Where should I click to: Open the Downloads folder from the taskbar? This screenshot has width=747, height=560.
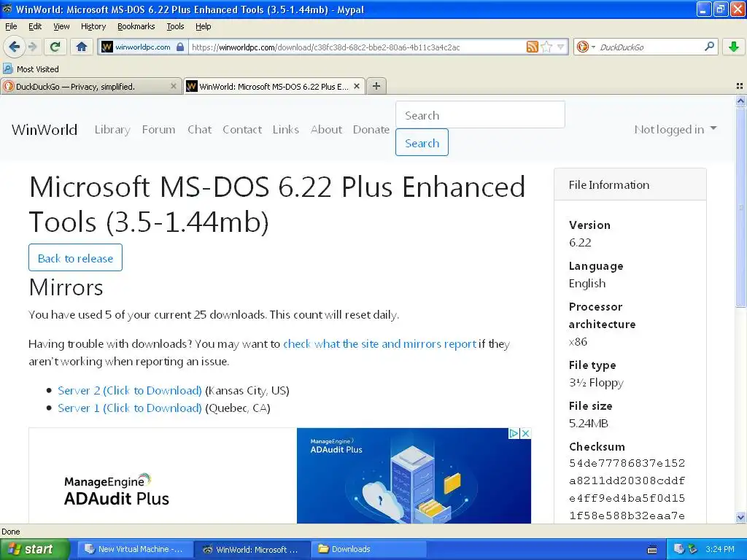368,549
